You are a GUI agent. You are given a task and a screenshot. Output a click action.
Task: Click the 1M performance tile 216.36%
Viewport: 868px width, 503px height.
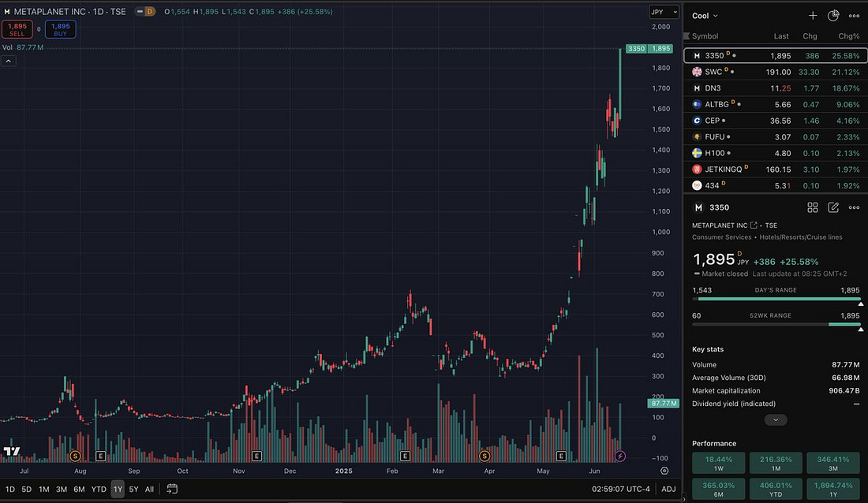click(776, 463)
